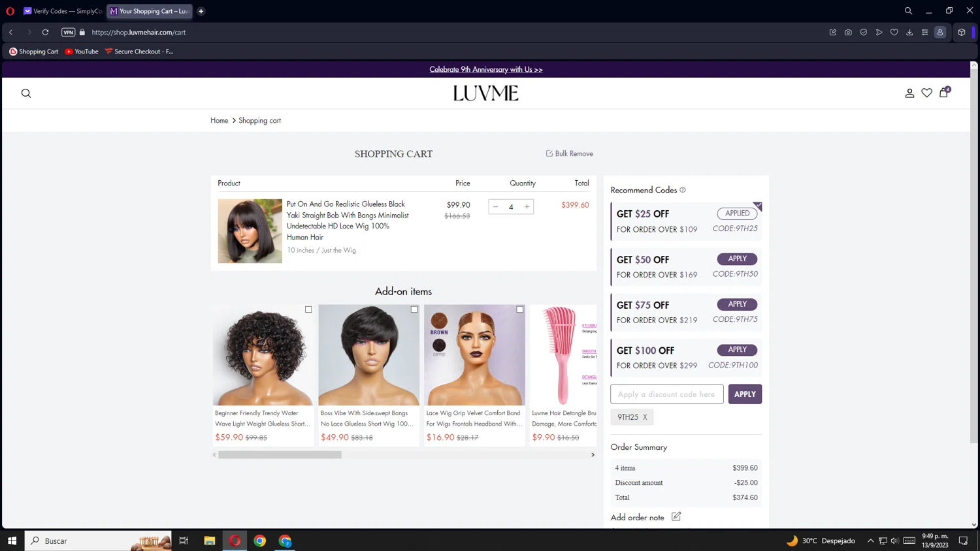Bookmark page with the heart icon
The image size is (980, 551).
[894, 32]
